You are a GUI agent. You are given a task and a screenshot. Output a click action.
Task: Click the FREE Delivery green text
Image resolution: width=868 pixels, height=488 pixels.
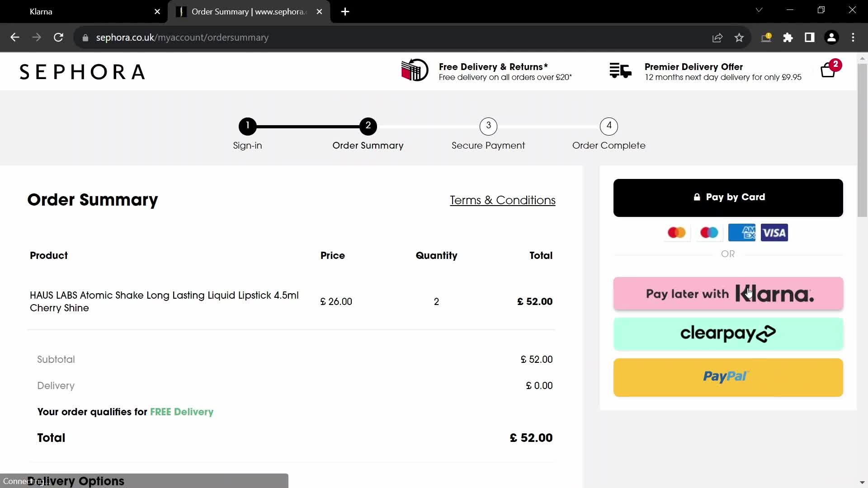(182, 412)
